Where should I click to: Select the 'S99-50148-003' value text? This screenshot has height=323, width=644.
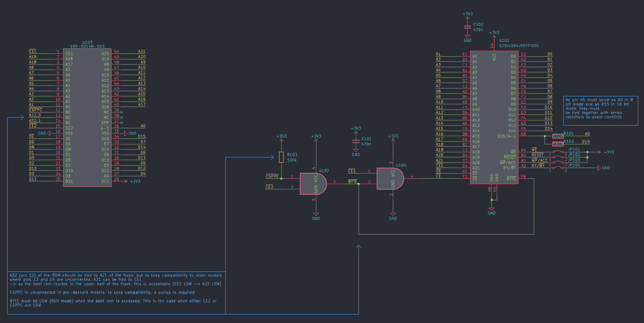pos(87,46)
